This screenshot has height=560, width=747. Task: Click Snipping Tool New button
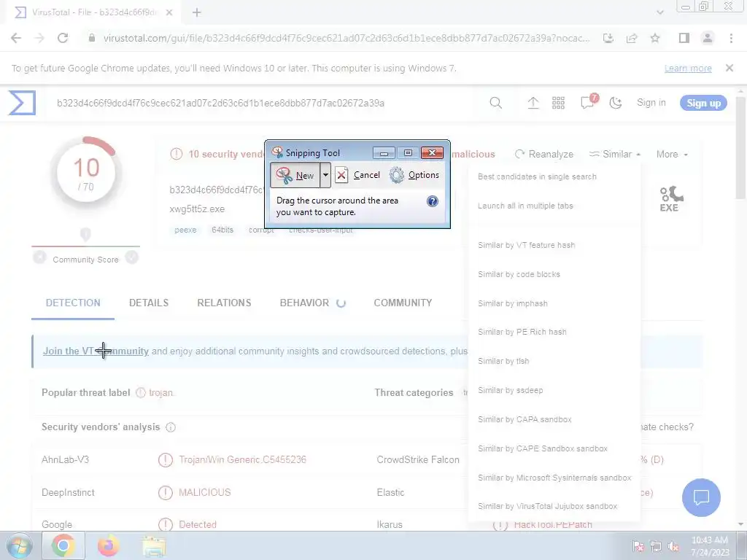coord(295,175)
